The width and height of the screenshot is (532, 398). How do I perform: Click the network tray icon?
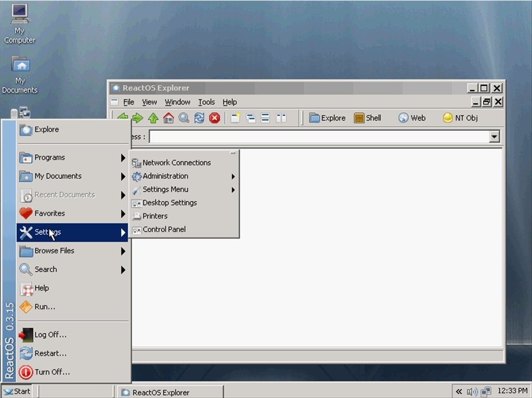coord(486,392)
